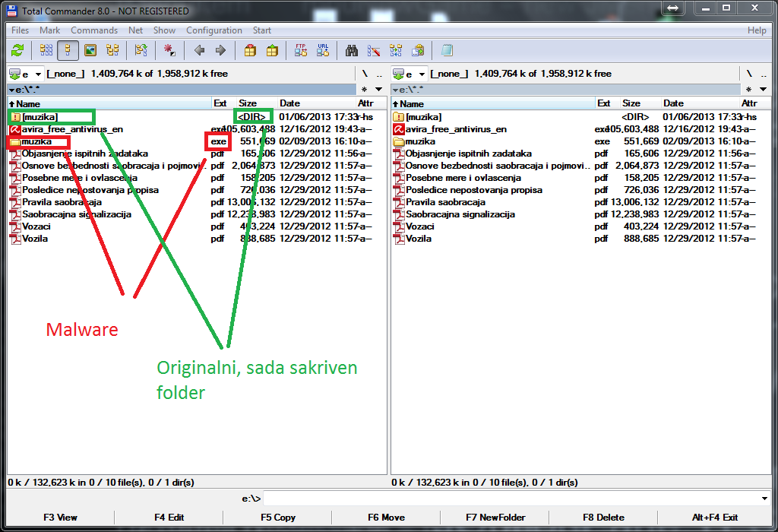
Task: Click left panel parent directory dots button
Action: click(x=379, y=74)
